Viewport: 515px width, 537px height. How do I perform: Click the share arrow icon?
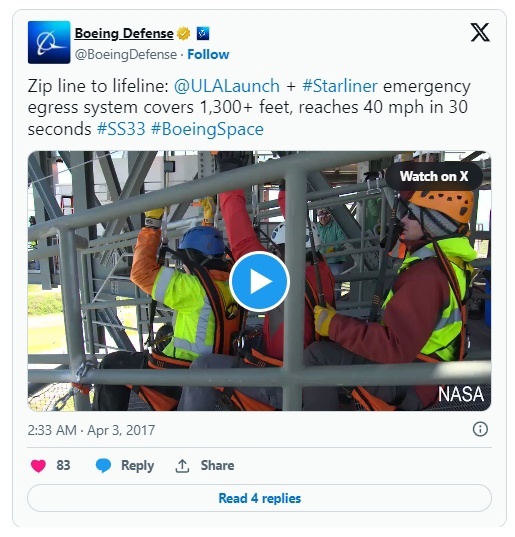point(182,466)
